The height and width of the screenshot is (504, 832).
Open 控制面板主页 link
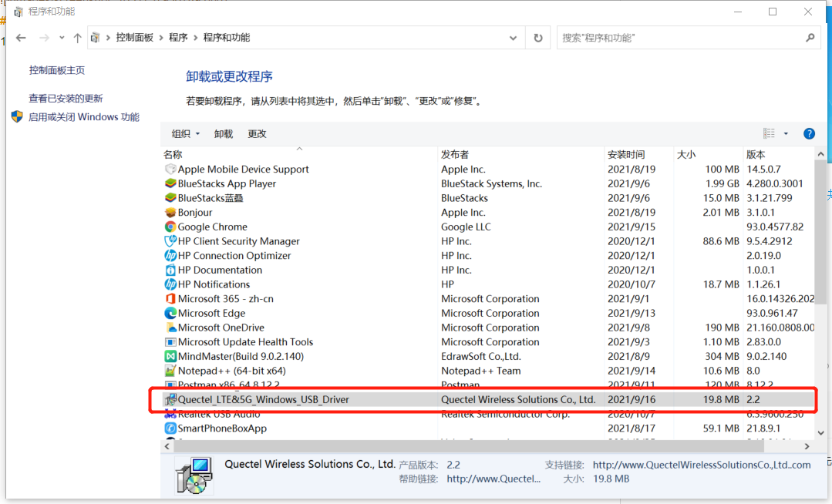57,70
